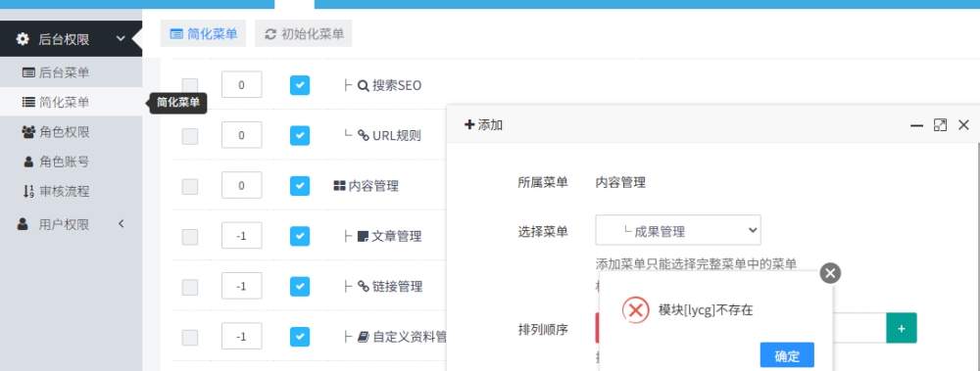
Task: Click the person icon beside 角色账号
Action: [x=28, y=162]
